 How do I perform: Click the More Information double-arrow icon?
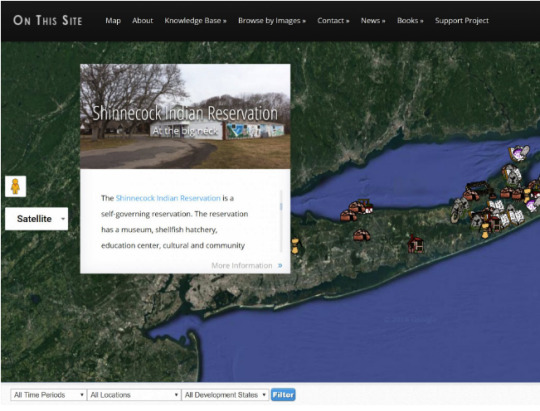(x=280, y=266)
